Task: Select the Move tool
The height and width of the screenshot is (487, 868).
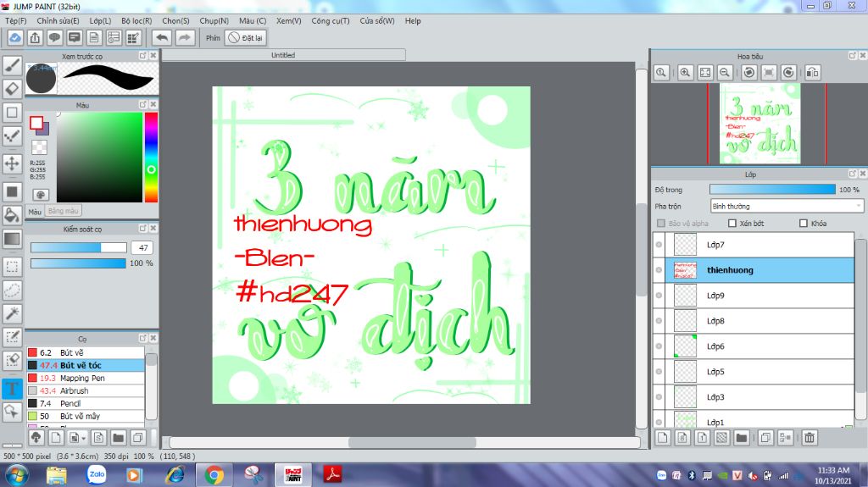Action: pyautogui.click(x=12, y=163)
